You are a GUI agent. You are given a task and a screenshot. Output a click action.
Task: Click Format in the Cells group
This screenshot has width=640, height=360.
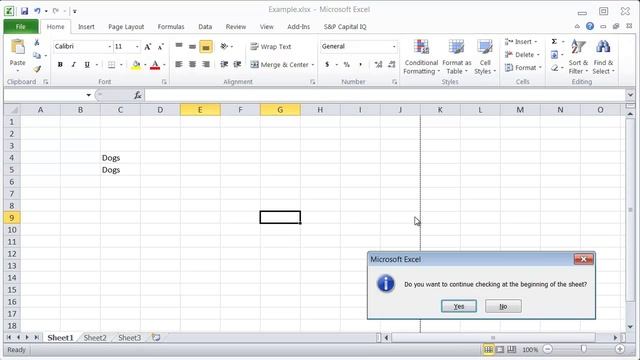pos(523,68)
